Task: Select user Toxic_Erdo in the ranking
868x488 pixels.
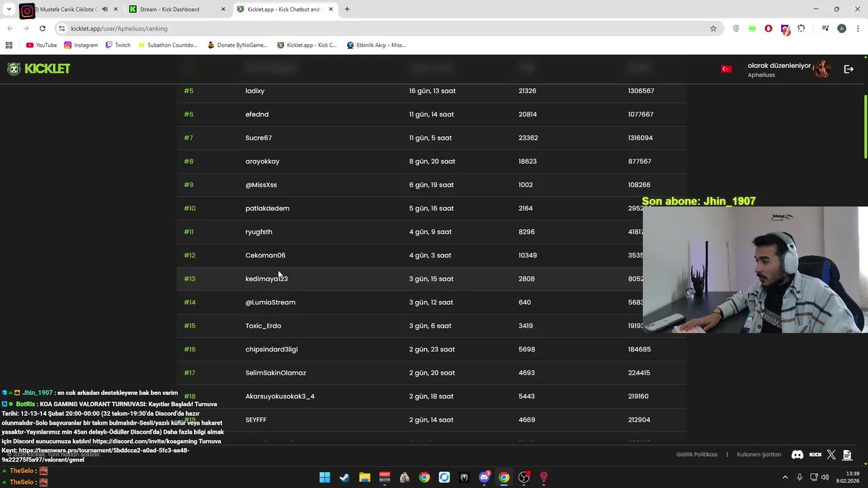Action: (x=263, y=326)
